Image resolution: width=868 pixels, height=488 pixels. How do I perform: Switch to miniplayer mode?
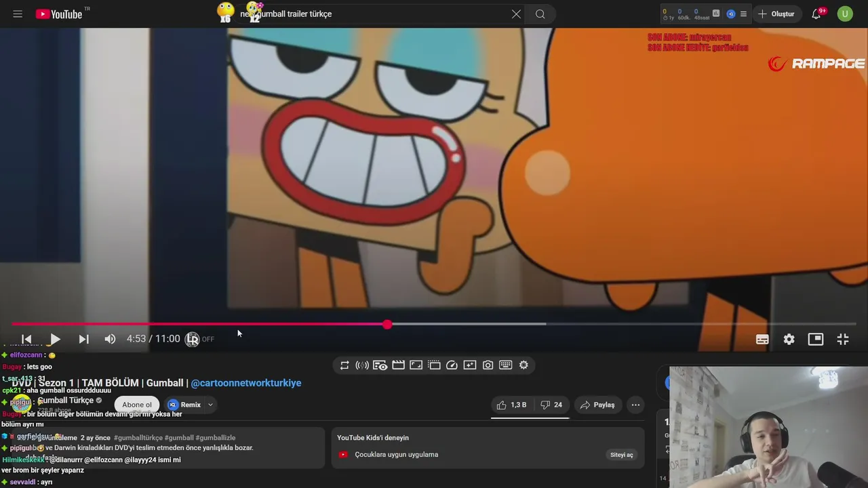pyautogui.click(x=815, y=339)
